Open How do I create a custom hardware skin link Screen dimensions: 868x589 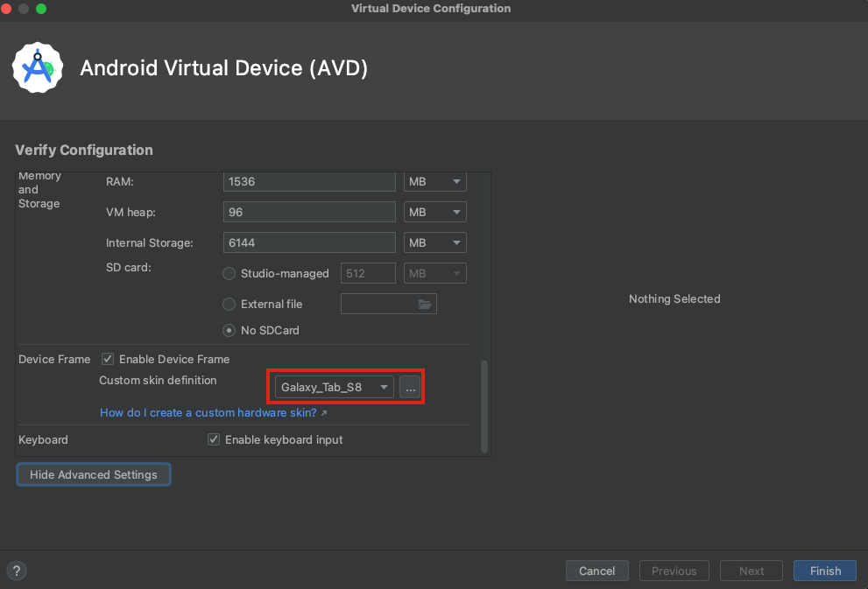pyautogui.click(x=208, y=413)
